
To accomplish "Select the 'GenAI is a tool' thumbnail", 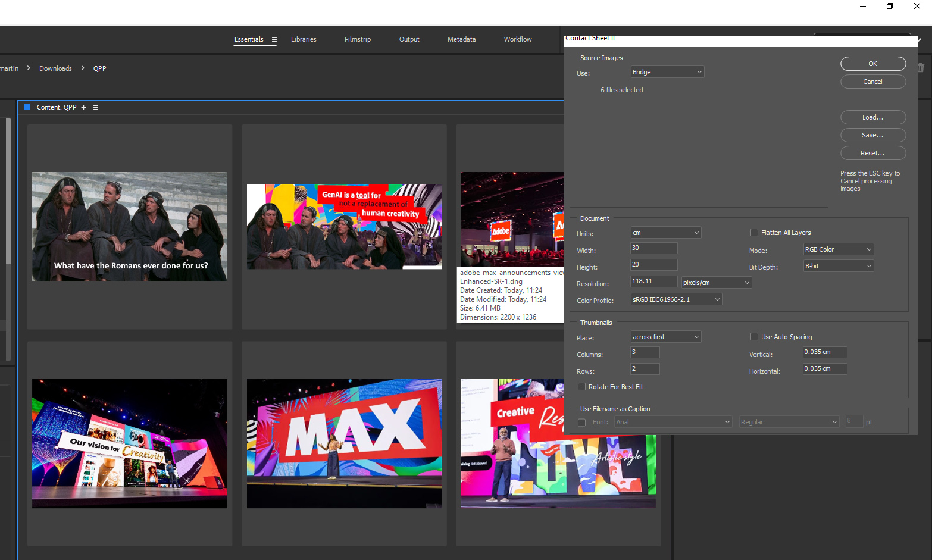I will (345, 227).
